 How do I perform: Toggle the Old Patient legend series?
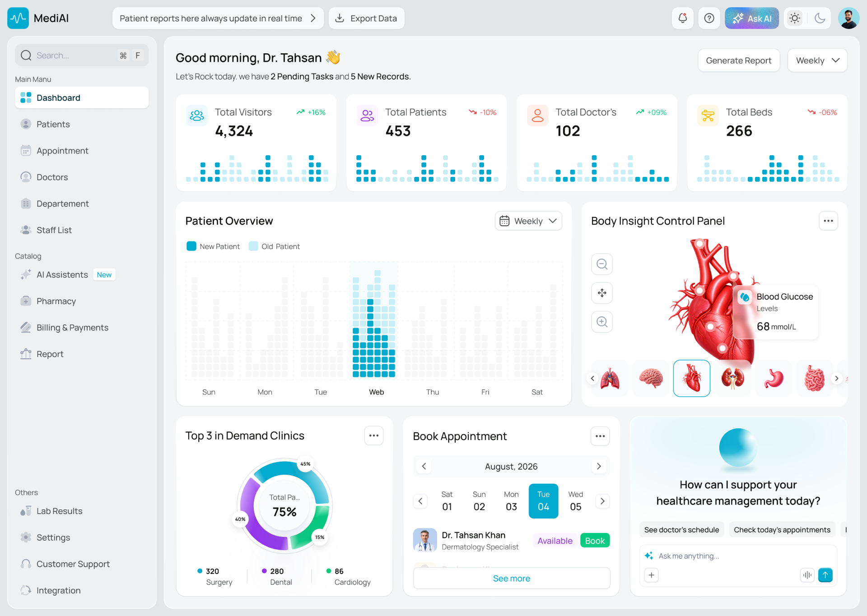[275, 246]
